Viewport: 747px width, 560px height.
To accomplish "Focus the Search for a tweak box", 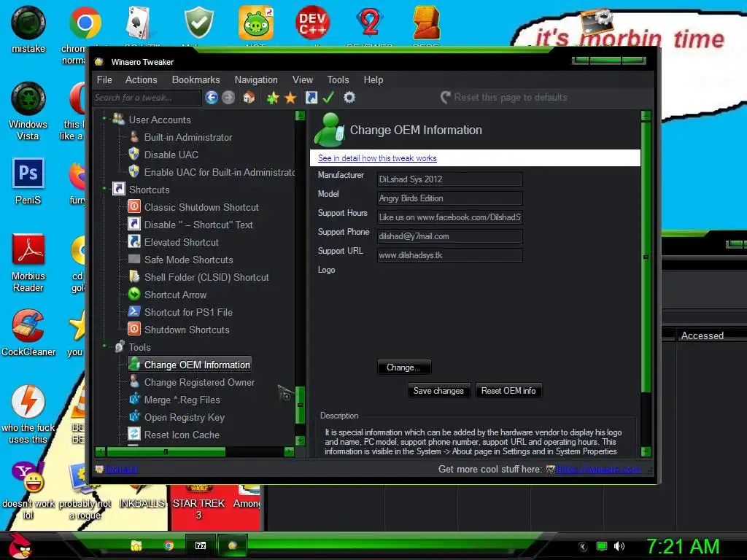I will coord(147,98).
